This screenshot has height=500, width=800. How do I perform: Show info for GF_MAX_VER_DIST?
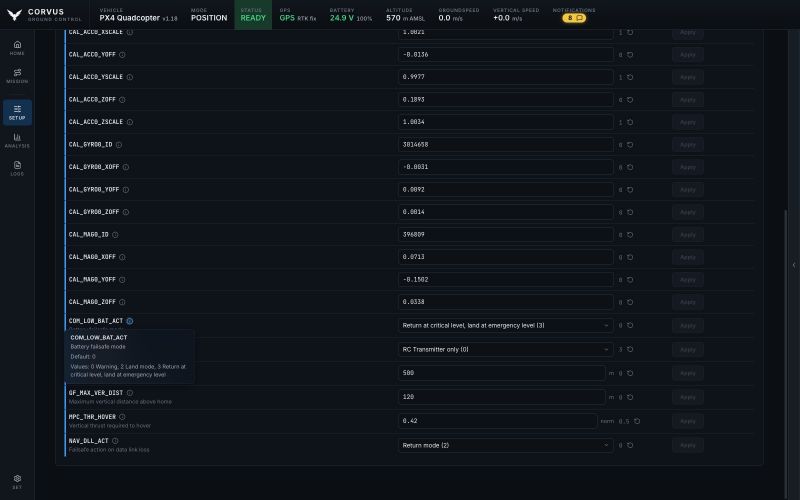tap(130, 393)
